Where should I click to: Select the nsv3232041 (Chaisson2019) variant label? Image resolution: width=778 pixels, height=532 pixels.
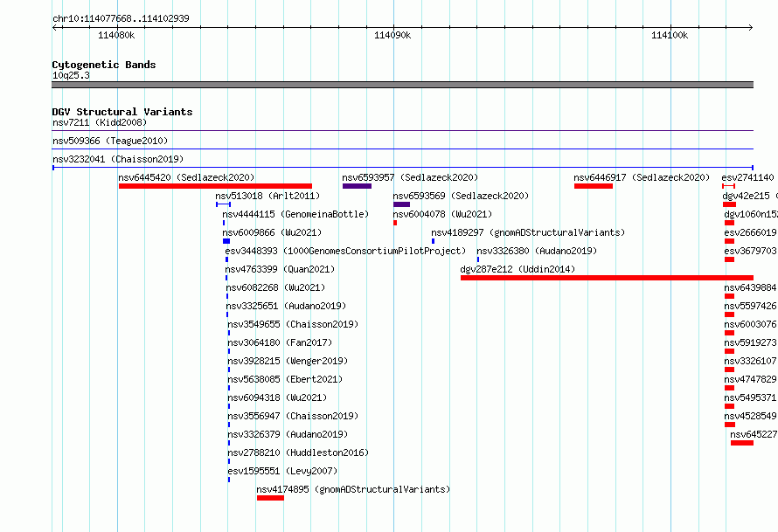pyautogui.click(x=118, y=159)
